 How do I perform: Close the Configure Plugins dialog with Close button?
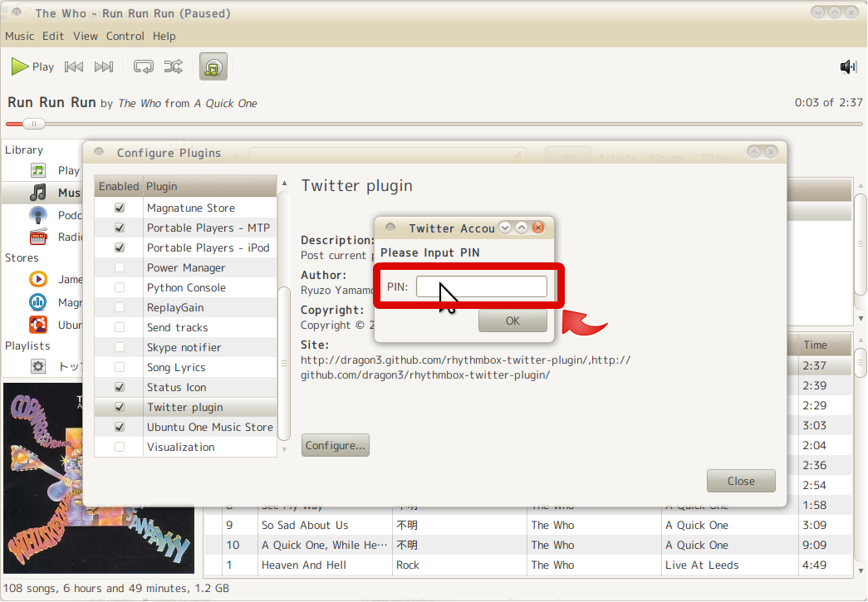(741, 482)
